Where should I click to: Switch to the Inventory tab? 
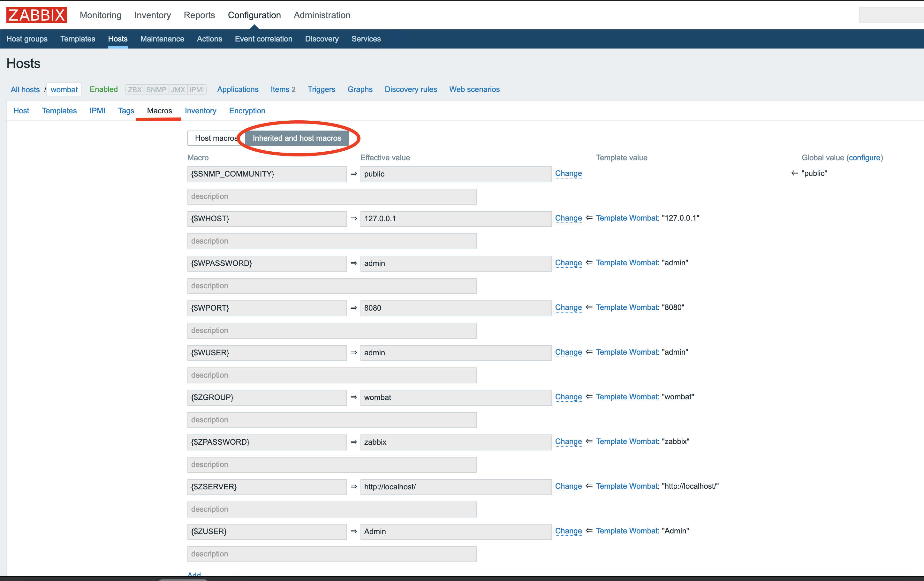click(x=201, y=110)
